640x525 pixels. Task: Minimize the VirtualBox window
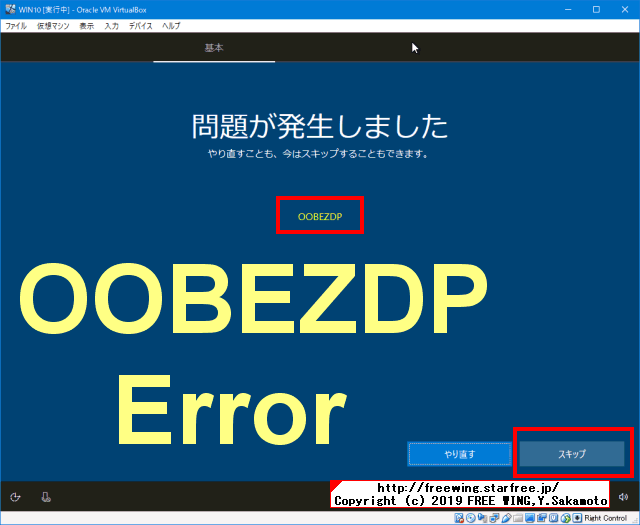click(x=568, y=9)
